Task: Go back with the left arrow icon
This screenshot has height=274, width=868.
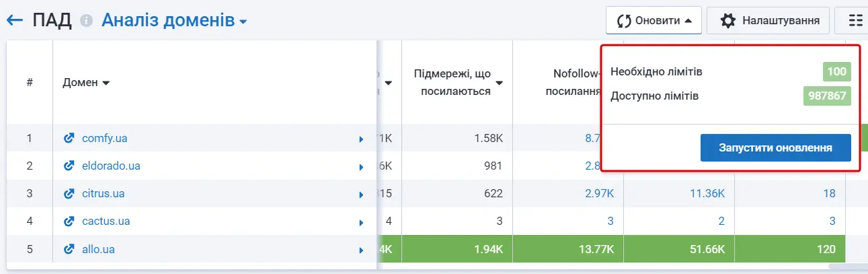Action: click(x=14, y=20)
